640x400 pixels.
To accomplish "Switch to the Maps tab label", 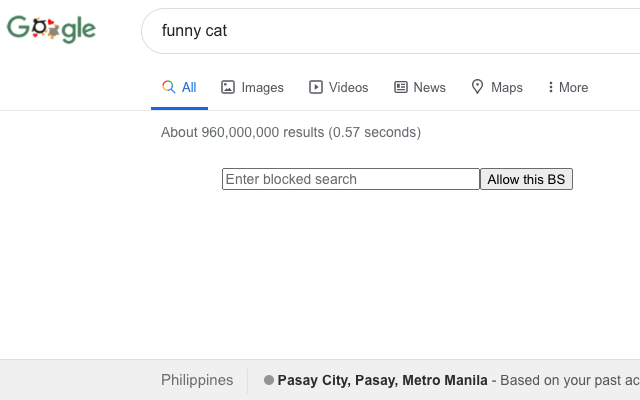I will click(507, 87).
